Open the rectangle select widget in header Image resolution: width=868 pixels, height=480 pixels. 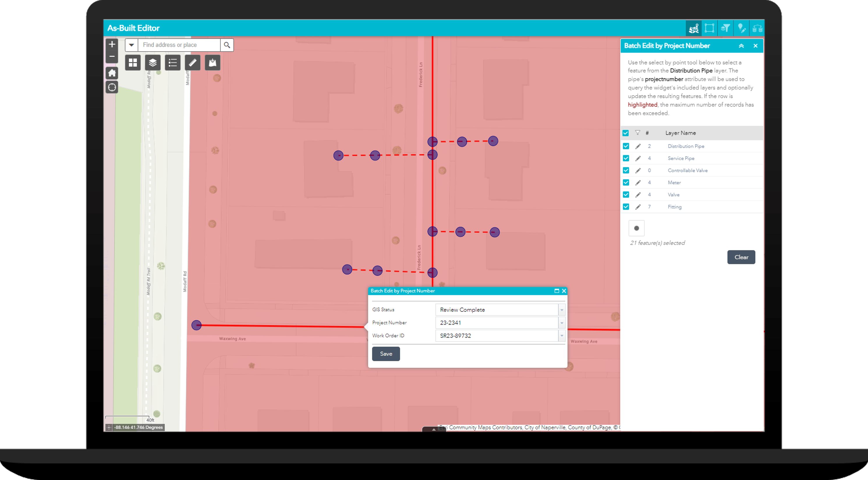coord(709,28)
